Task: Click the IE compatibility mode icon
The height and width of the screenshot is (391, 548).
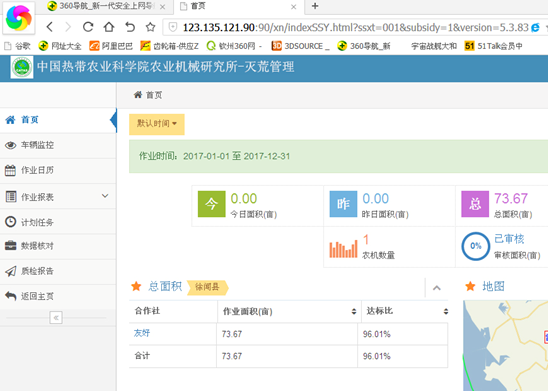Action: click(x=535, y=27)
